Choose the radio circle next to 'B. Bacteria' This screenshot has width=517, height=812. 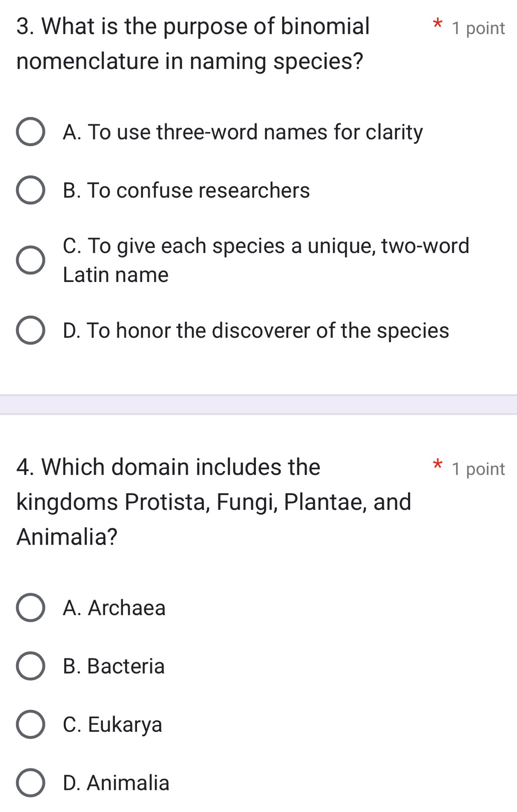tap(31, 666)
